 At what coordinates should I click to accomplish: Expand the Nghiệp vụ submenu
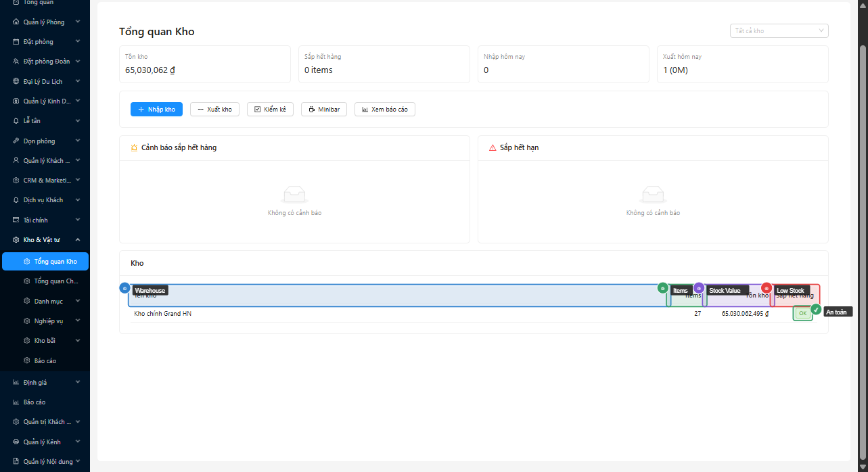(x=78, y=321)
